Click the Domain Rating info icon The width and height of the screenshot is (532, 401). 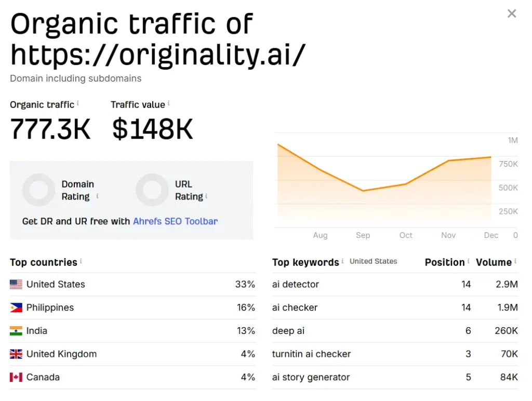[x=97, y=196]
